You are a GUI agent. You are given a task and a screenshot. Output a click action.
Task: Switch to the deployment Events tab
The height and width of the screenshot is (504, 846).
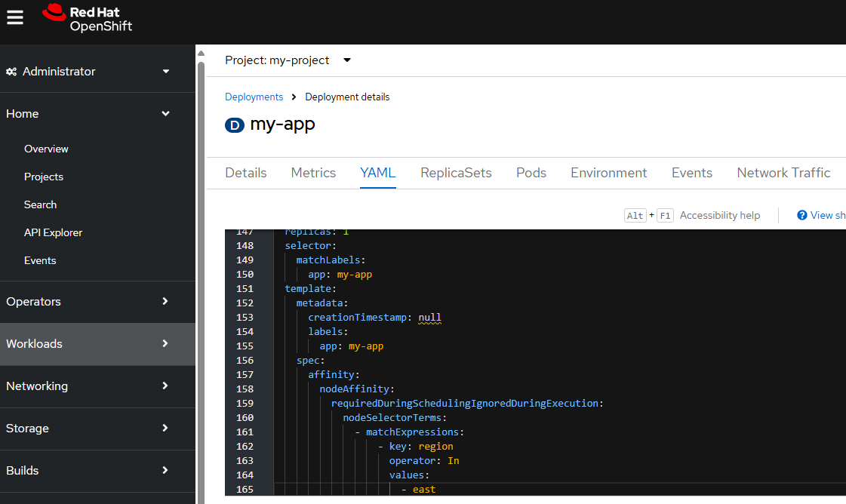tap(692, 173)
